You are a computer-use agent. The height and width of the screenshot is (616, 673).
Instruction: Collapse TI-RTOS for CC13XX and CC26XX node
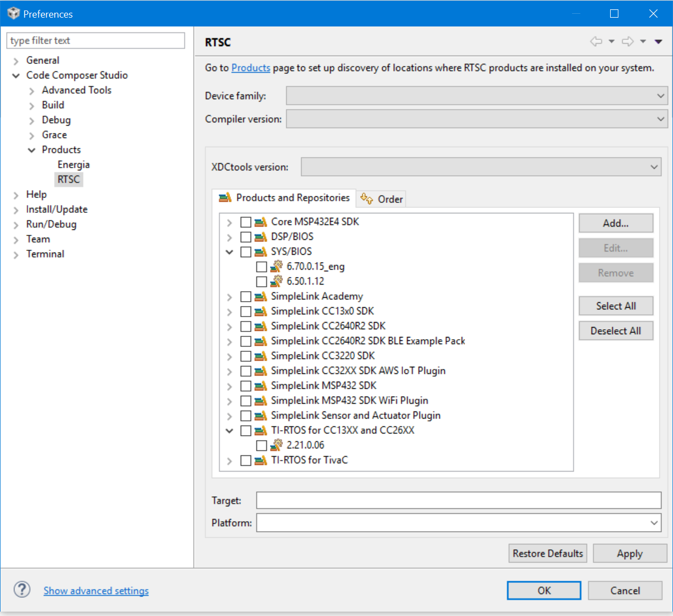229,431
